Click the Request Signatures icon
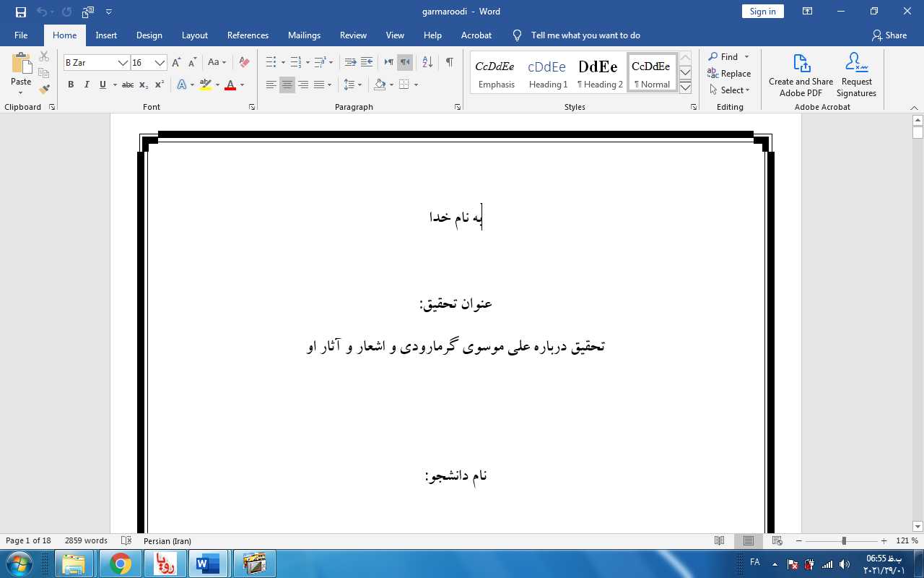Screen dimensions: 924x578 point(856,75)
